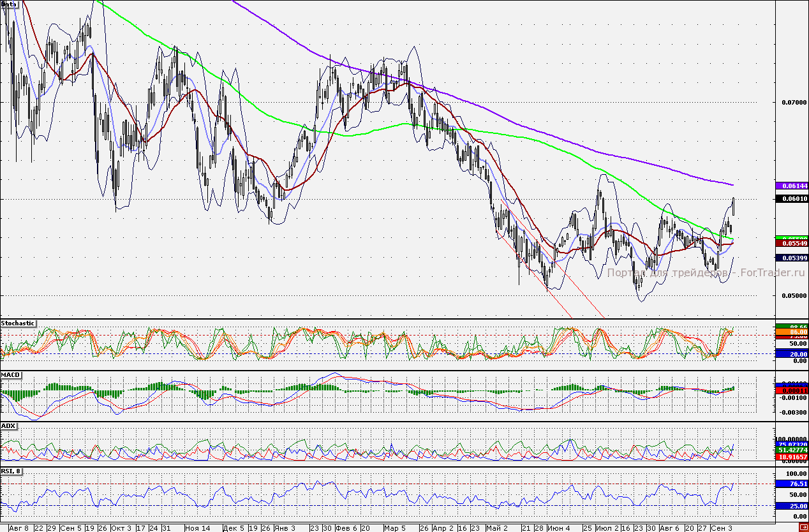Click the red 0.00011 MACD value tag
This screenshot has height=532, width=809.
[791, 390]
